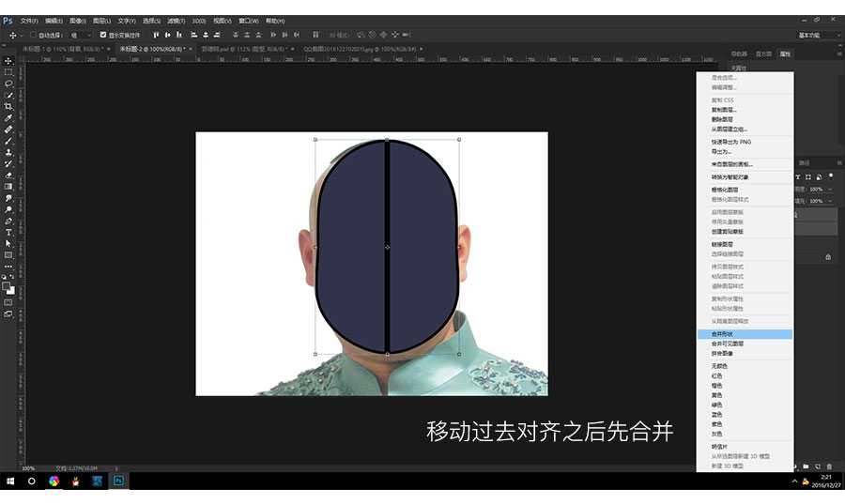Open the 滤镜 menu
Image resolution: width=845 pixels, height=504 pixels.
pyautogui.click(x=175, y=20)
